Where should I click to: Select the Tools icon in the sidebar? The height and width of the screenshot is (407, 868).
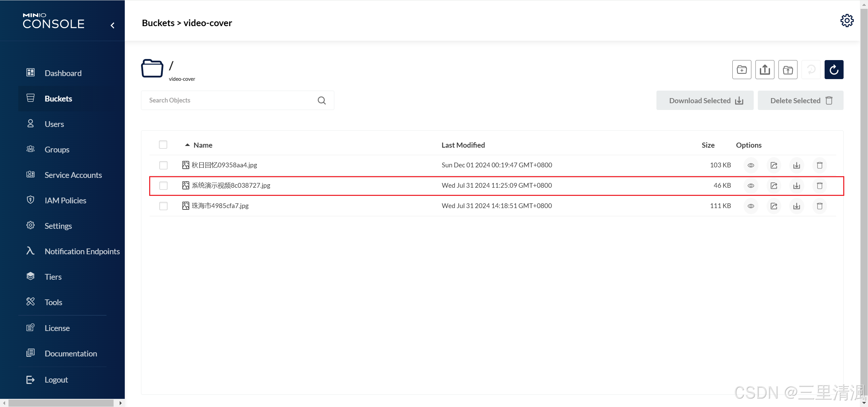pos(30,302)
